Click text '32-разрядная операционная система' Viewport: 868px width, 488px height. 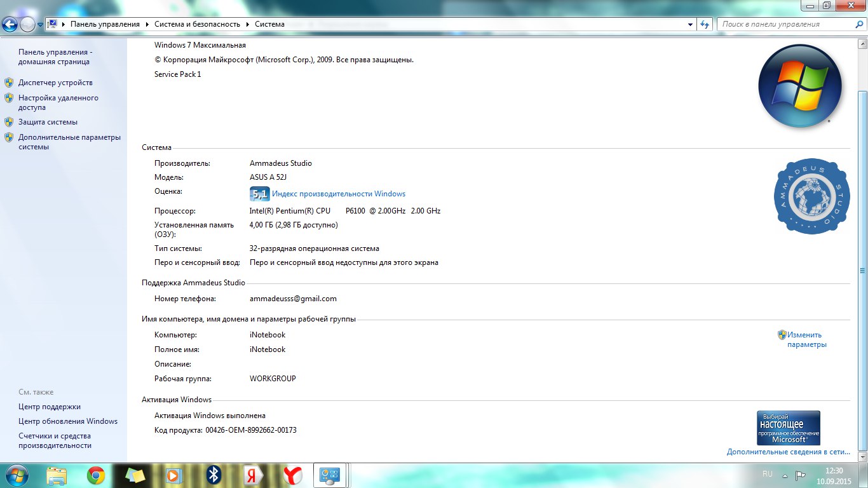pyautogui.click(x=315, y=248)
